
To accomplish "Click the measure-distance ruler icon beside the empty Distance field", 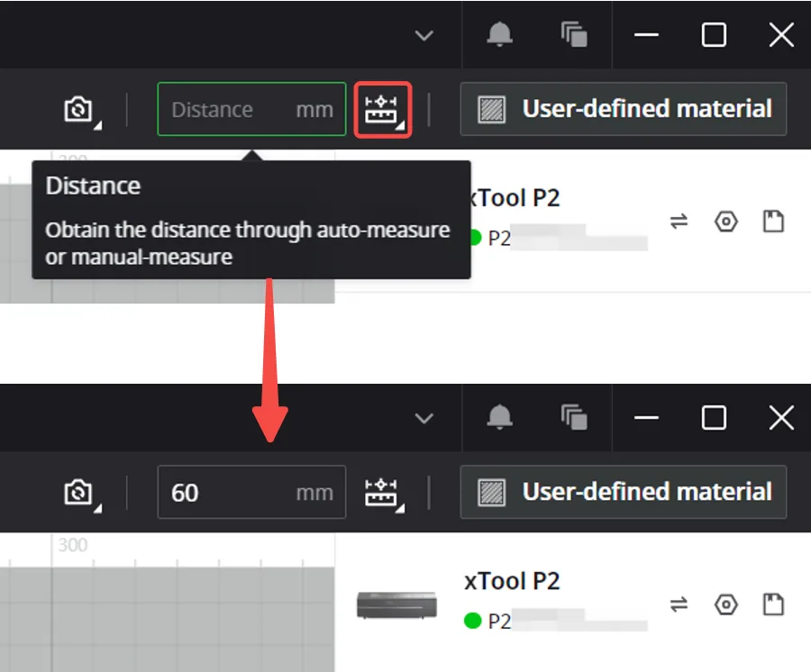I will click(x=382, y=110).
